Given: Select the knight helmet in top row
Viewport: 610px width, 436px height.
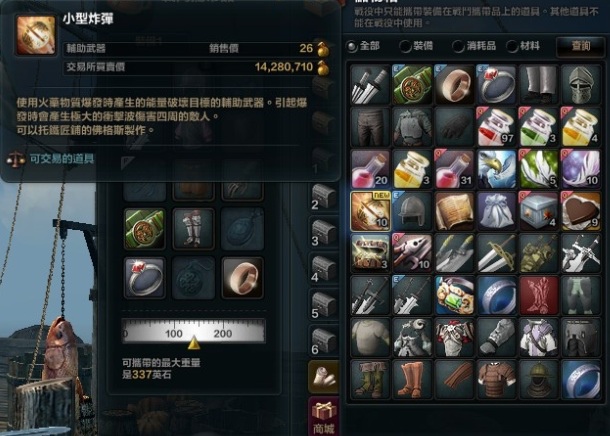Looking at the screenshot, I should click(x=580, y=85).
